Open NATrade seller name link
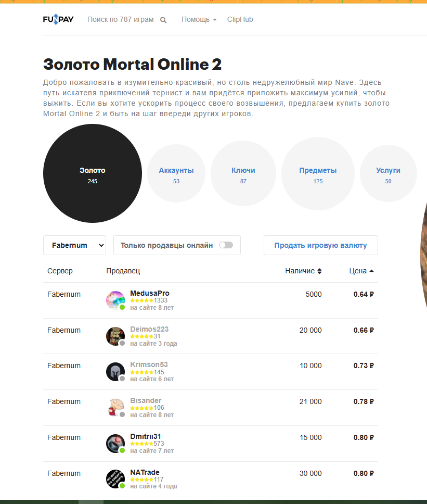Screen dimensions: 427x504 [145, 472]
